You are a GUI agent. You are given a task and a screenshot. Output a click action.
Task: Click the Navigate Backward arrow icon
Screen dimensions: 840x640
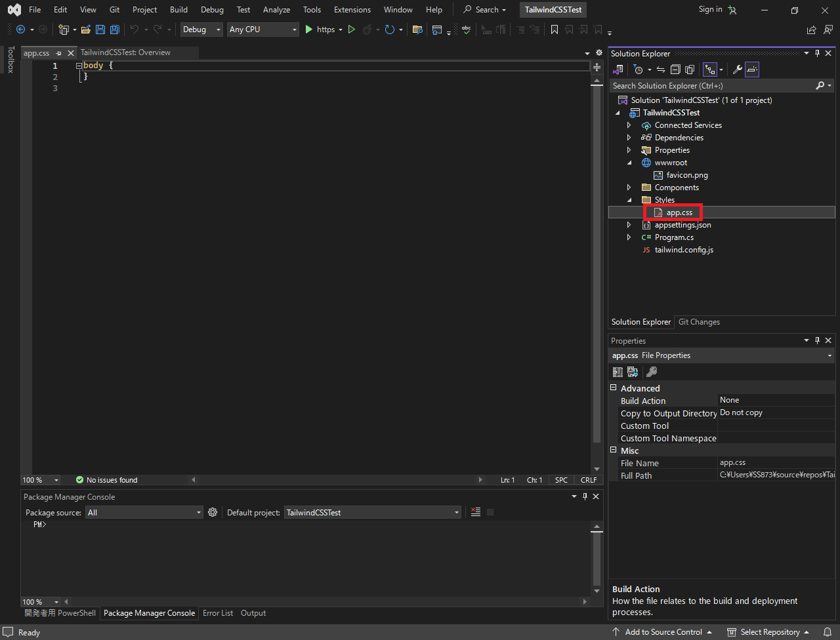point(20,30)
